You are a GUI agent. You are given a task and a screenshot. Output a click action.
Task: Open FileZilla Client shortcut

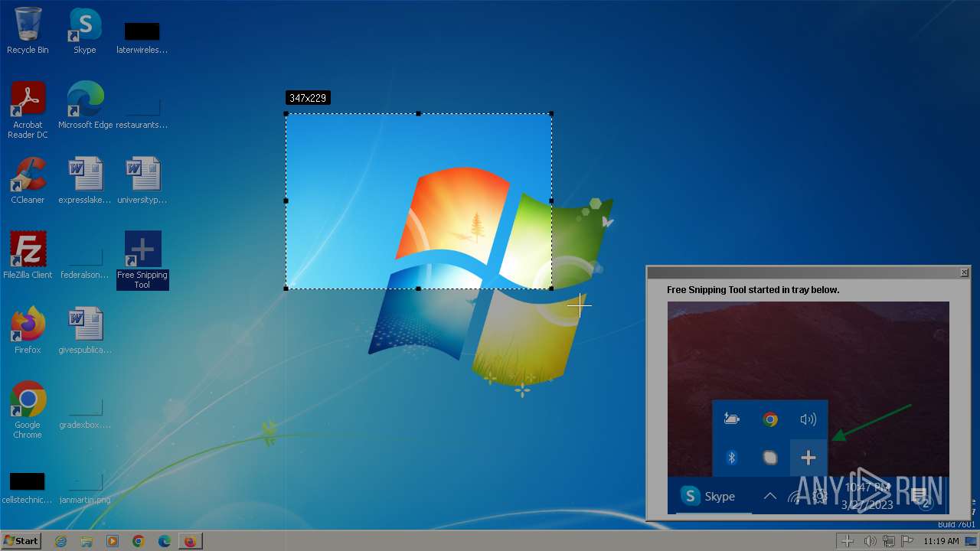tap(28, 256)
